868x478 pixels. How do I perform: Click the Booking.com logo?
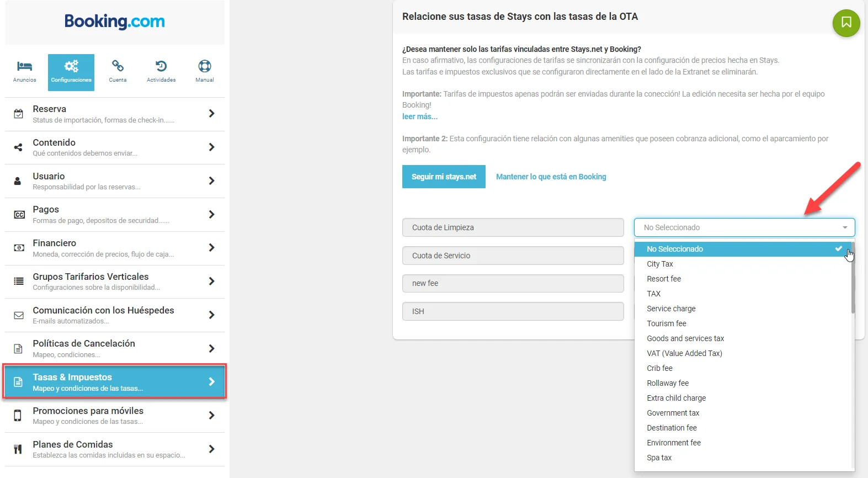pos(115,22)
